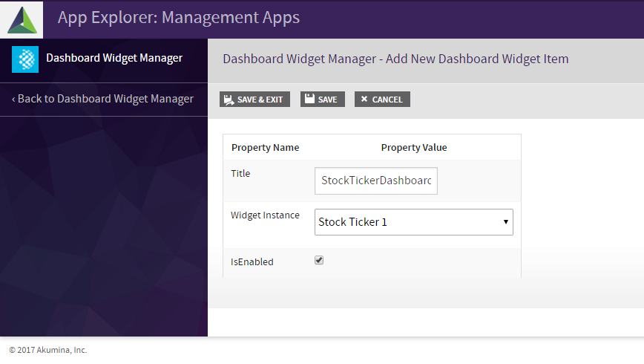The height and width of the screenshot is (364, 644).
Task: Click the disk icon on Save & Exit
Action: (x=229, y=99)
